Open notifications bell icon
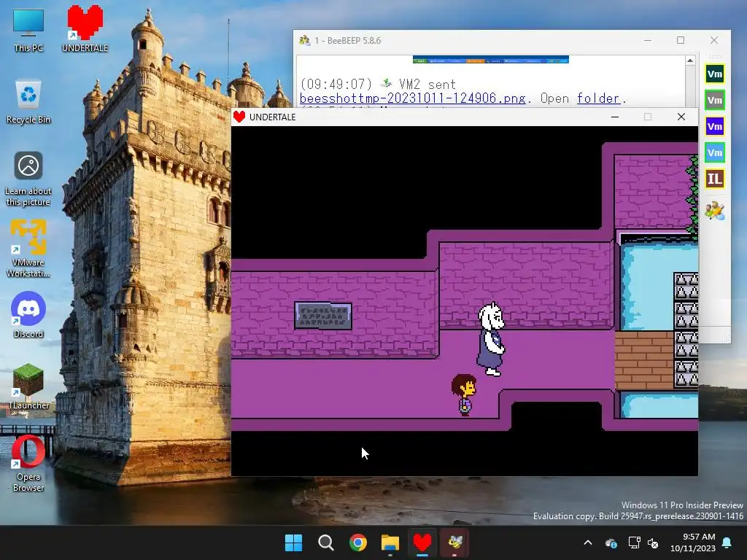747x560 pixels. pyautogui.click(x=727, y=542)
